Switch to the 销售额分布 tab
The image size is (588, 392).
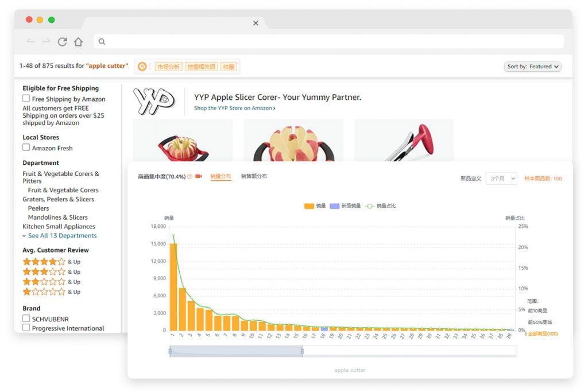[254, 176]
